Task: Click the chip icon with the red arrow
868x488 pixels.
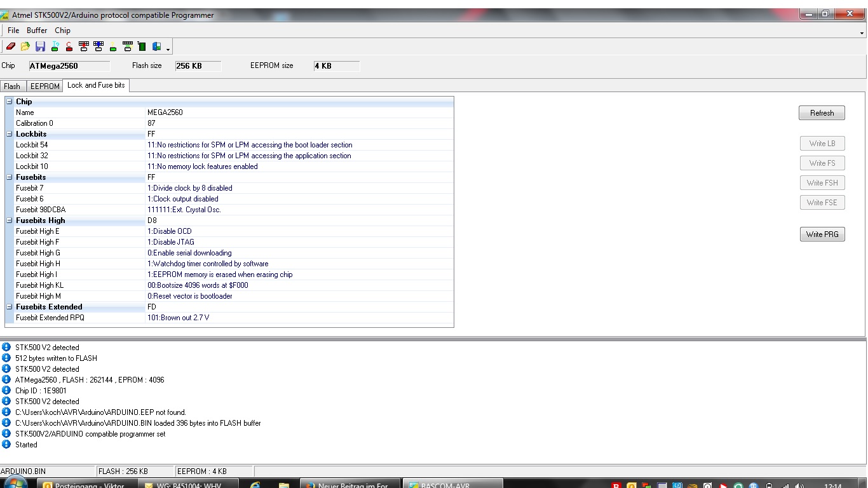Action: (x=83, y=46)
